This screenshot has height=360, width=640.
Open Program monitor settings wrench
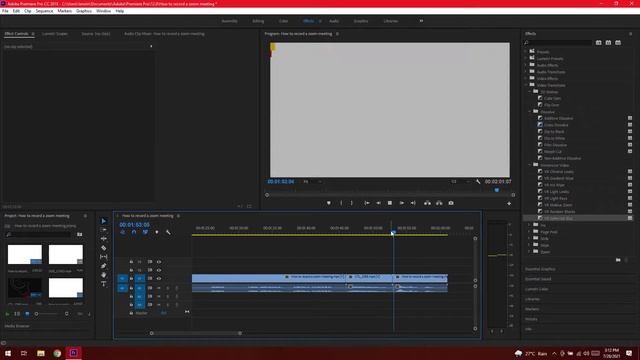coord(478,182)
